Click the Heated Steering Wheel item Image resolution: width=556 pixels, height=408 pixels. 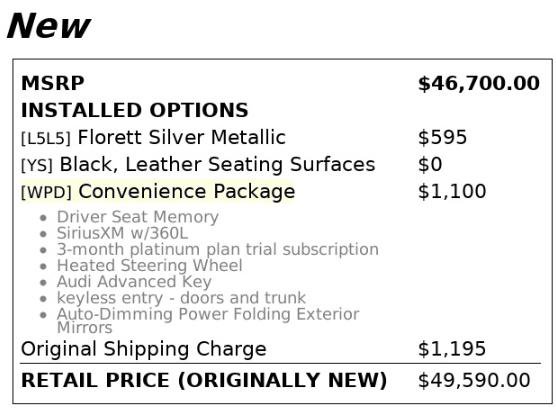click(x=150, y=266)
